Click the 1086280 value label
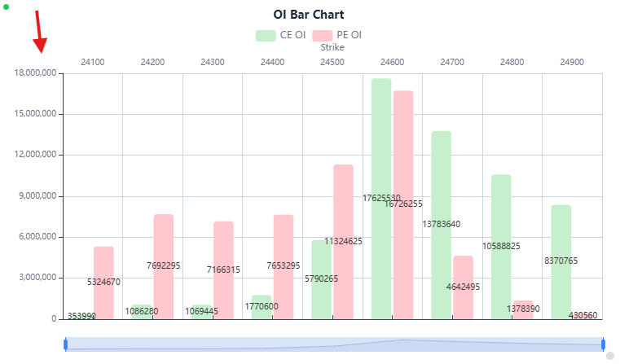The image size is (620, 364). pyautogui.click(x=142, y=311)
